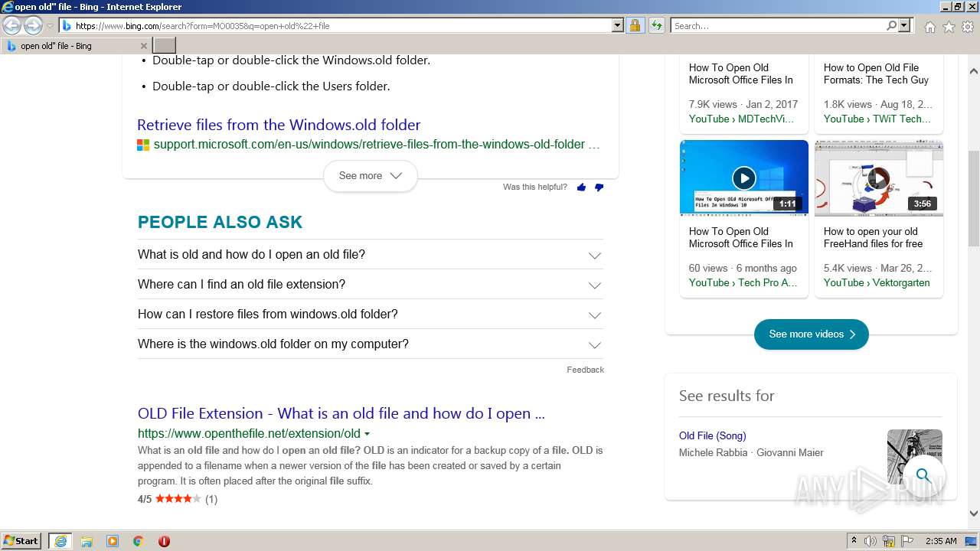The image size is (980, 551).
Task: Open 'Retrieve files from the Windows.old folder' link
Action: click(x=279, y=125)
